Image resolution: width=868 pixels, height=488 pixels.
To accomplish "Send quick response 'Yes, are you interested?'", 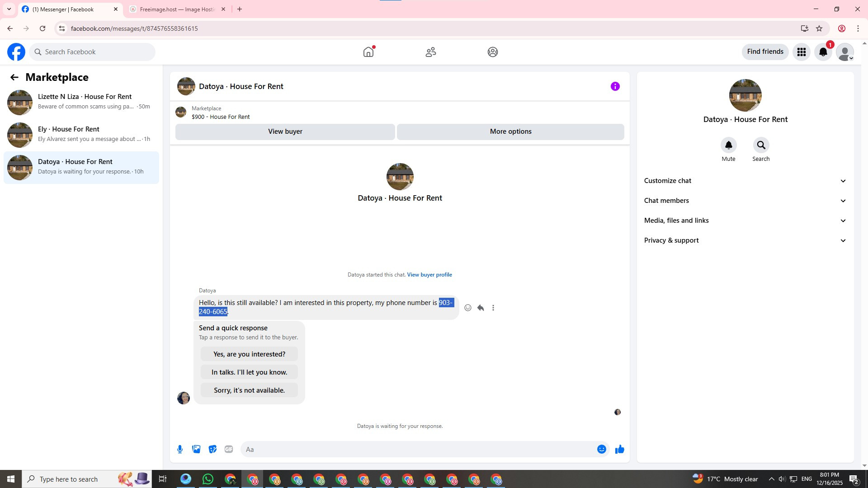I will tap(249, 354).
